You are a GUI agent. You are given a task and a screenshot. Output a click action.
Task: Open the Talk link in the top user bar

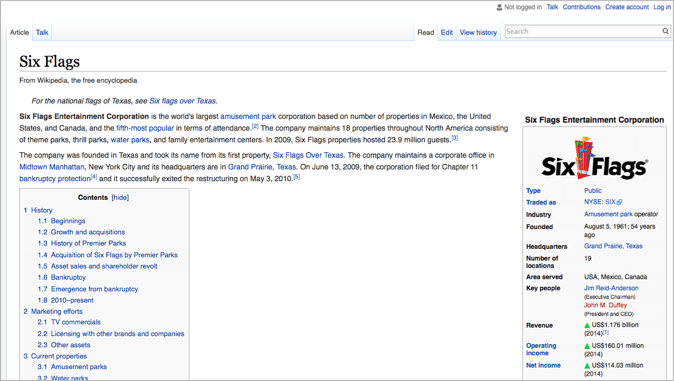(552, 7)
